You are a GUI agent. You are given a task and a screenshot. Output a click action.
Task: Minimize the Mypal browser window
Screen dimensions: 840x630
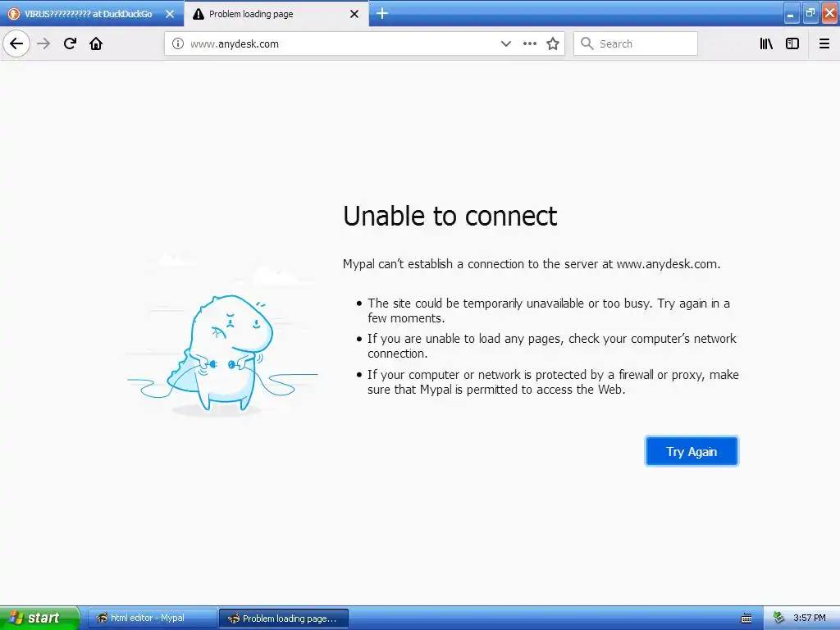point(791,13)
